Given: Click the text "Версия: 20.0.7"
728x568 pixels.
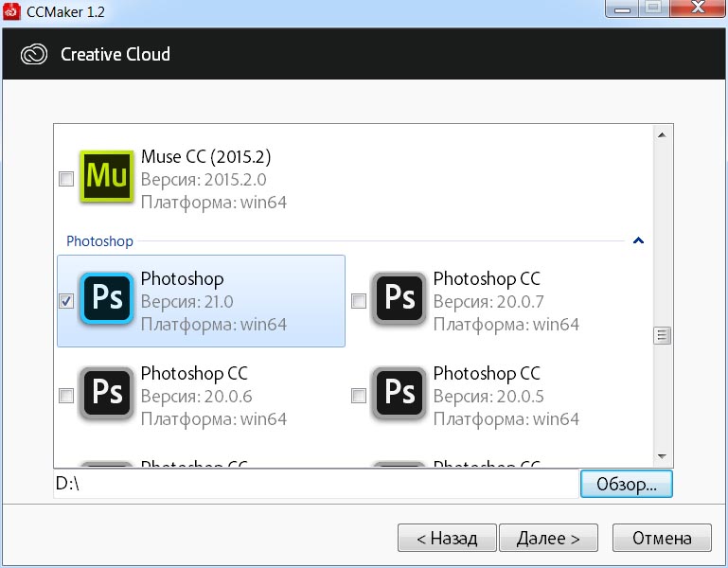Looking at the screenshot, I should [488, 301].
